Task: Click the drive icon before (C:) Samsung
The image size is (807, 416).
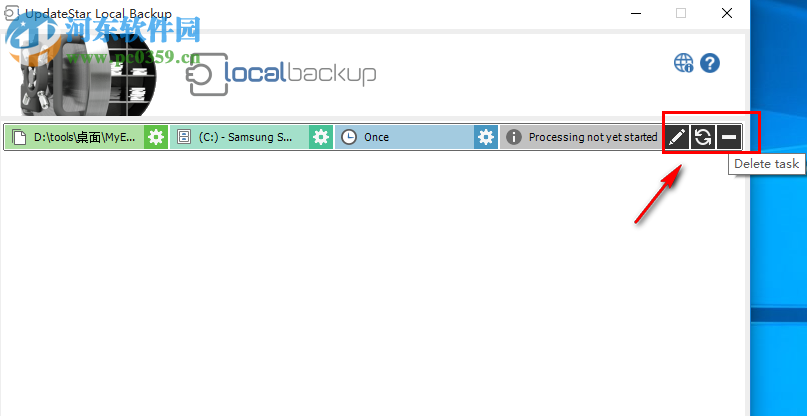Action: pos(184,137)
